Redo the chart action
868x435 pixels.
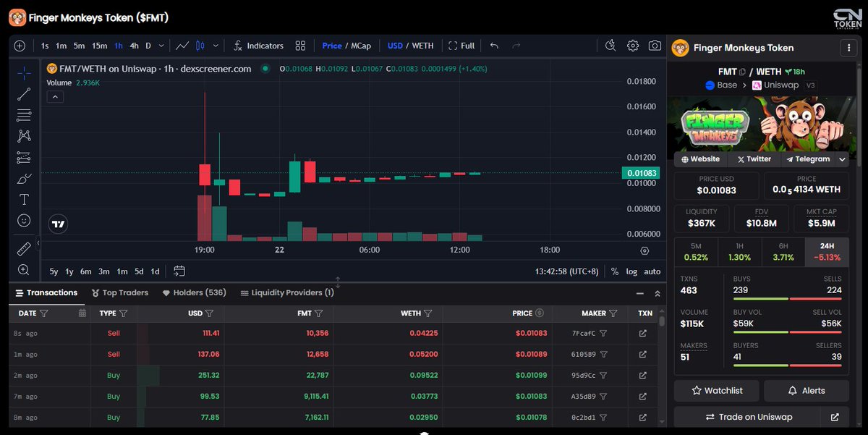516,46
